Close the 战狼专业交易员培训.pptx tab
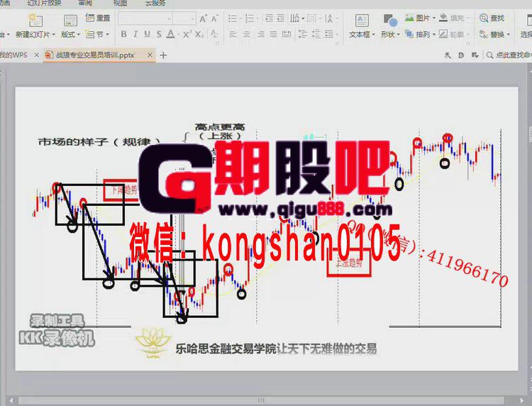This screenshot has height=406, width=532. pos(150,55)
